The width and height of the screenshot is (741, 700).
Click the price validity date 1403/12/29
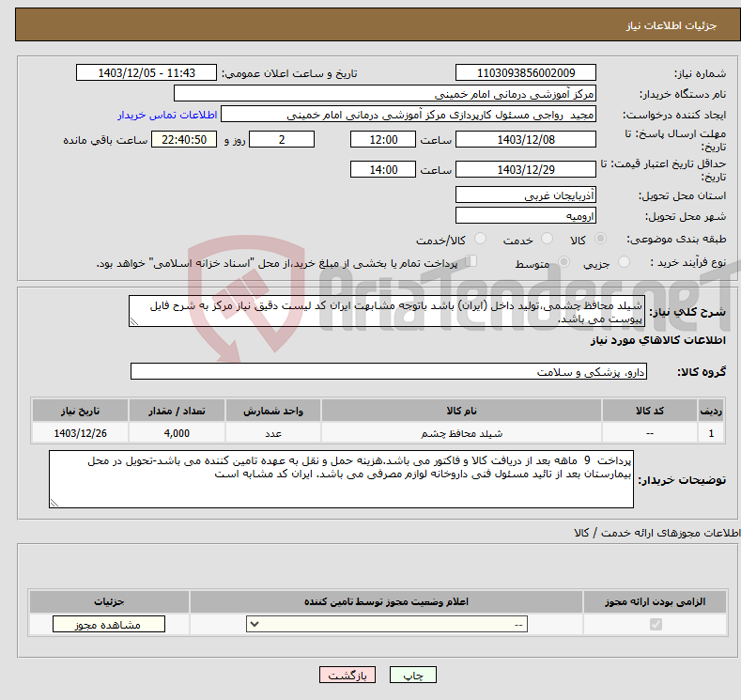point(526,169)
